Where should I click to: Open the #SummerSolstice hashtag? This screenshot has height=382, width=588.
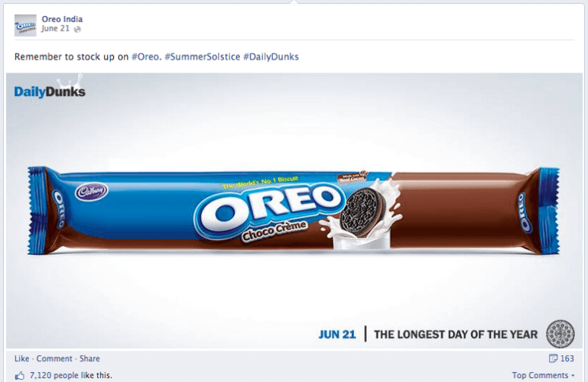coord(203,57)
